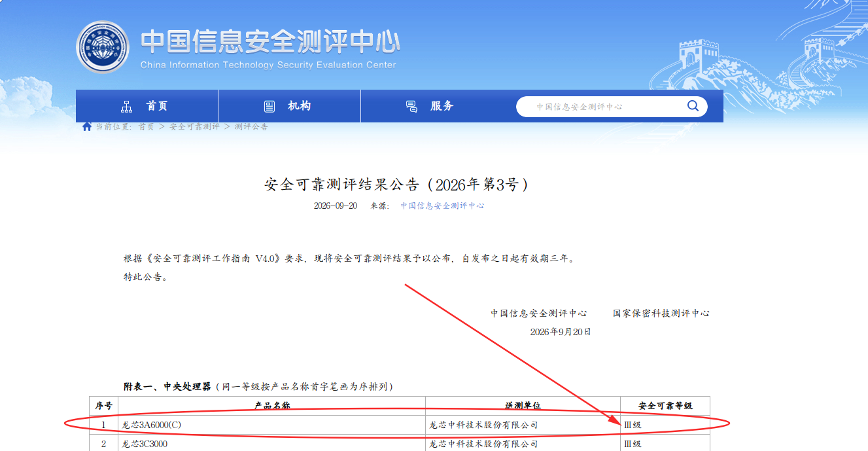
Task: Select the 龙芯3C3000 product cell
Action: click(x=272, y=443)
